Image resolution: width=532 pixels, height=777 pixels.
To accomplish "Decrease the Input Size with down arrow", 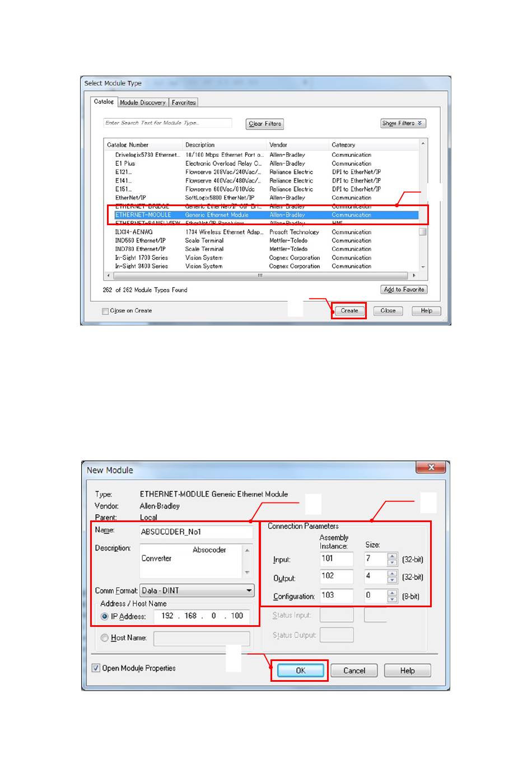I will click(x=392, y=563).
